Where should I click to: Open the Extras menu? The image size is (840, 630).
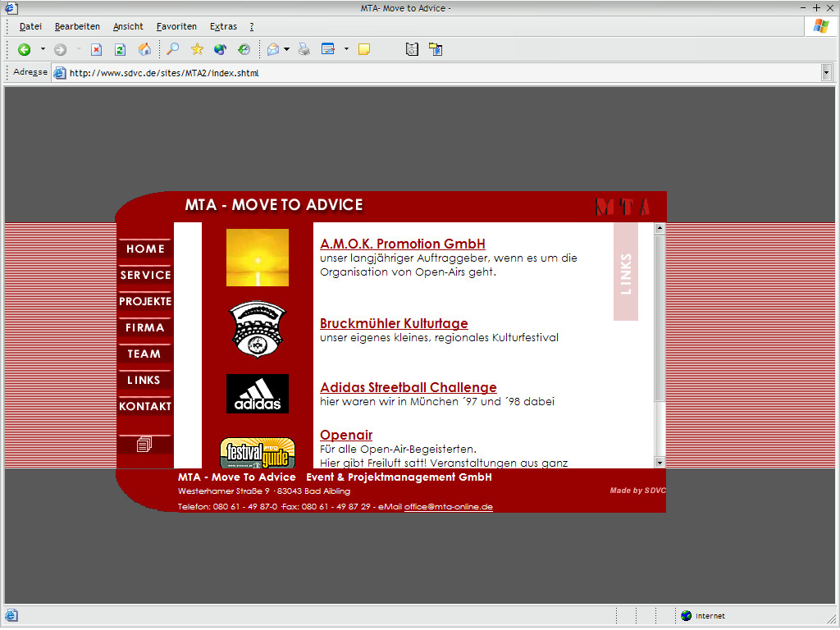click(x=223, y=26)
